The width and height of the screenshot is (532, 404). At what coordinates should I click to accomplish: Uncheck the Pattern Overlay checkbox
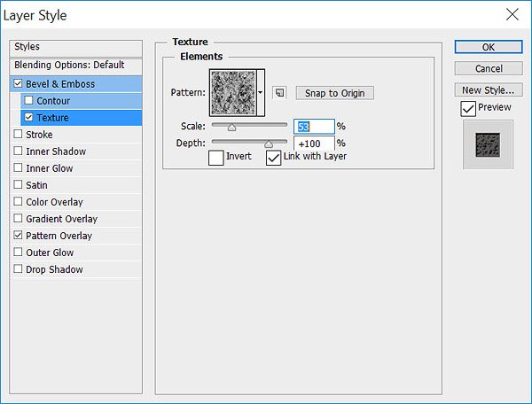pos(18,235)
